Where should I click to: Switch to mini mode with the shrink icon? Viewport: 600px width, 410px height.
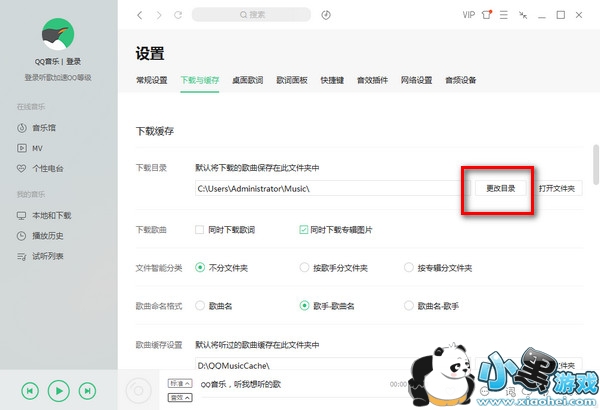pos(523,15)
